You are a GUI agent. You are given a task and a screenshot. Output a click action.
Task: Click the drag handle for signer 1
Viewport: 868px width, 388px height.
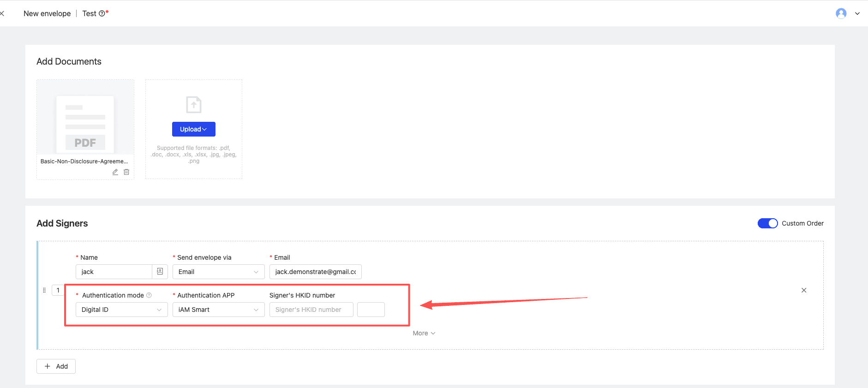coord(44,290)
